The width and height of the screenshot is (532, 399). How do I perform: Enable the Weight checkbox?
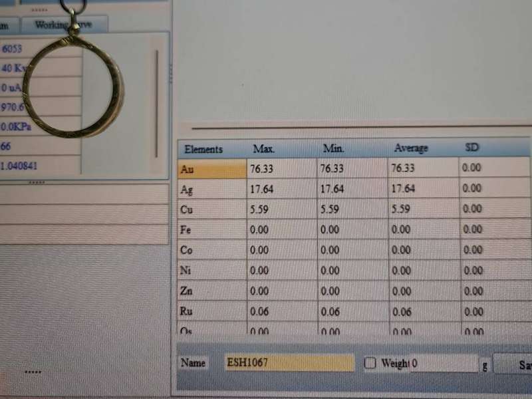tap(370, 363)
